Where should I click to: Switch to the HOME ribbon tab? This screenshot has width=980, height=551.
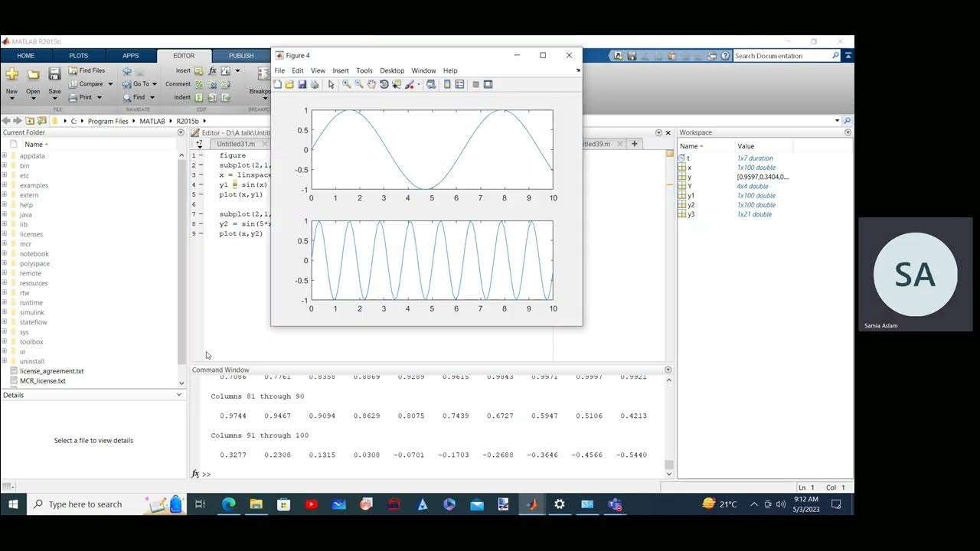point(26,56)
